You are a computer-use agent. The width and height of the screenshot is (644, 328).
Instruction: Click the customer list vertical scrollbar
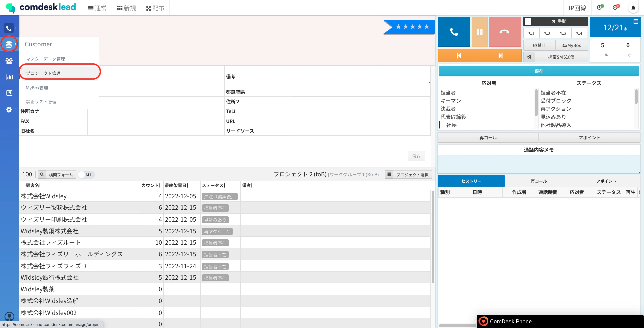click(433, 237)
